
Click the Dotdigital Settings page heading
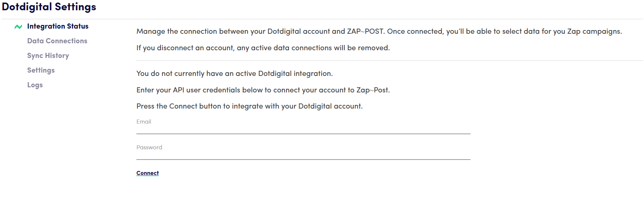(x=49, y=7)
